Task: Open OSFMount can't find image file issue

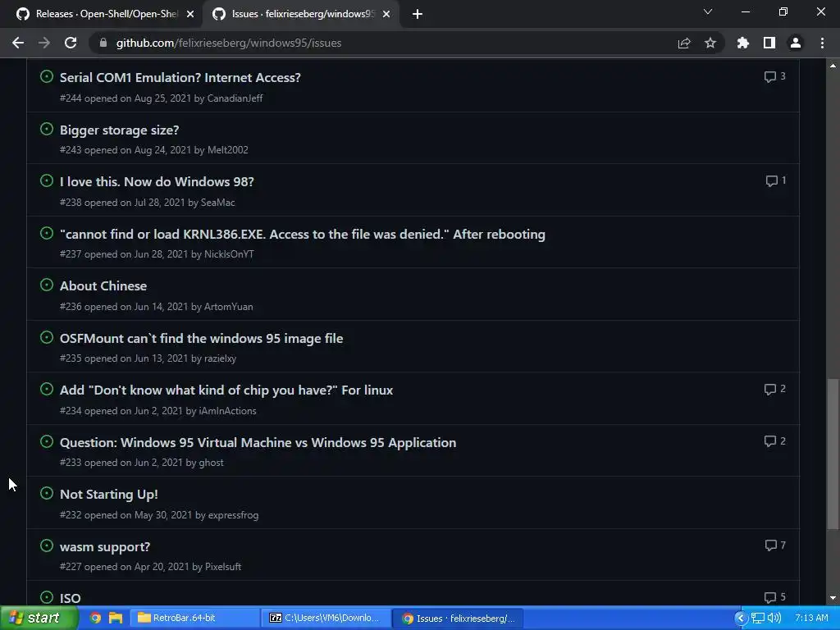Action: pyautogui.click(x=201, y=339)
